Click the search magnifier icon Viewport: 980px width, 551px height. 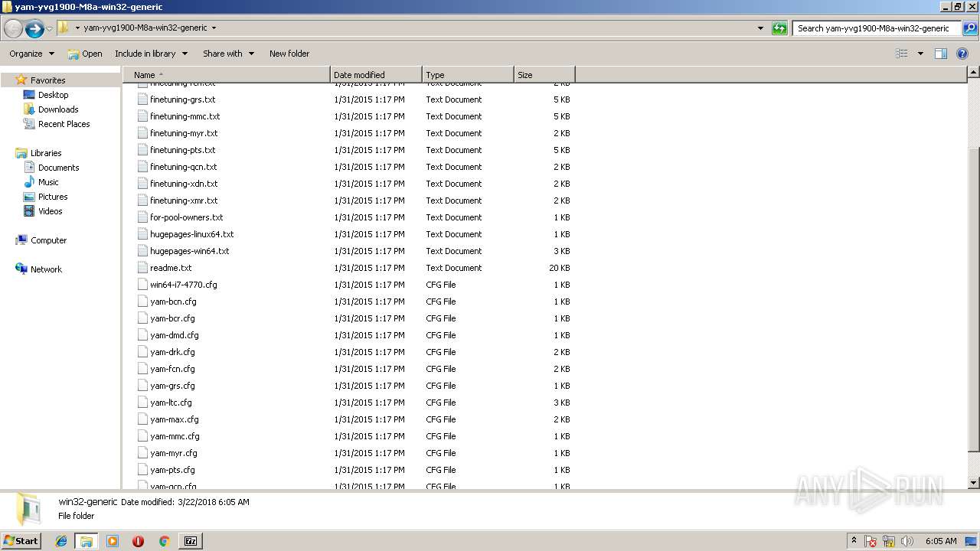click(x=969, y=28)
